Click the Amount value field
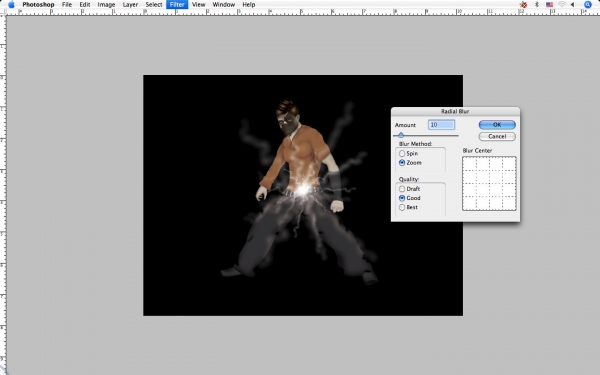The width and height of the screenshot is (600, 375). tap(441, 125)
